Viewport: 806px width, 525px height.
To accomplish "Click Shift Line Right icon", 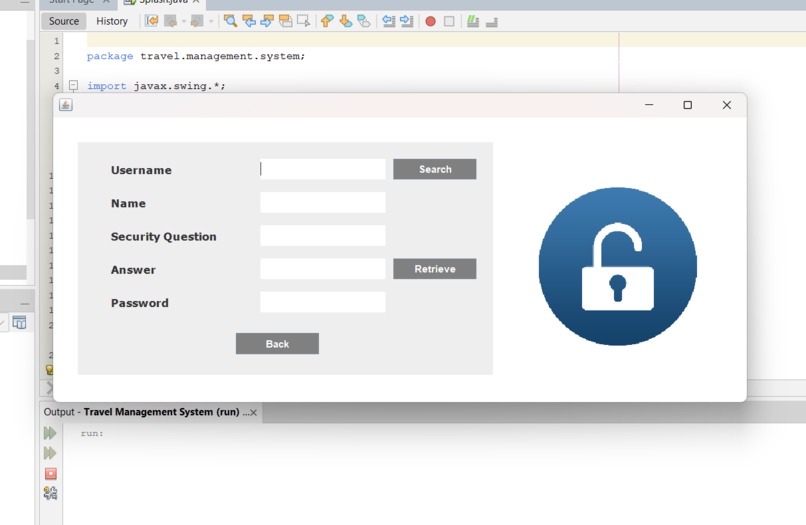I will click(x=407, y=21).
